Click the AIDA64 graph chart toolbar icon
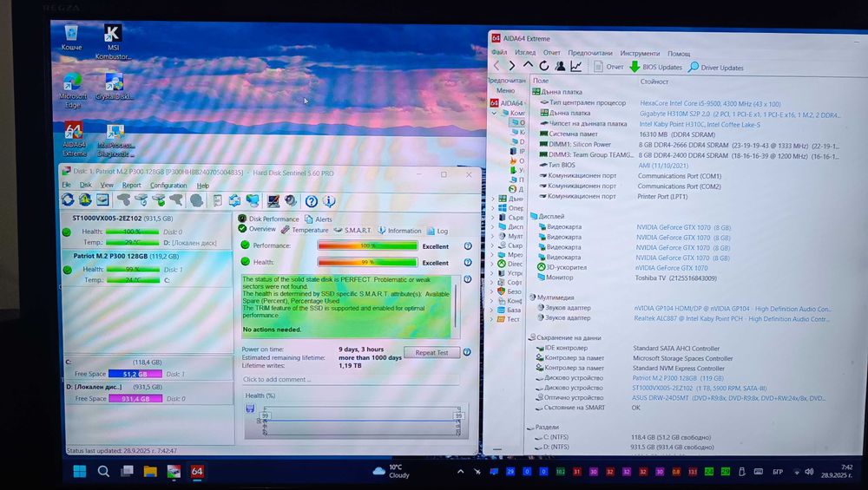The image size is (868, 490). point(576,67)
